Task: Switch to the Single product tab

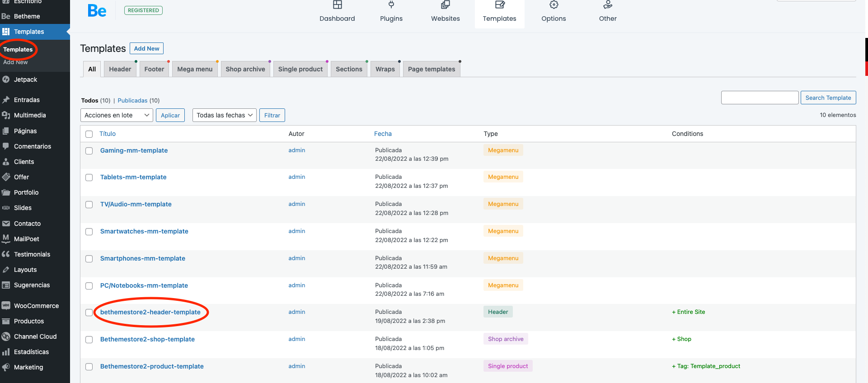Action: 300,69
